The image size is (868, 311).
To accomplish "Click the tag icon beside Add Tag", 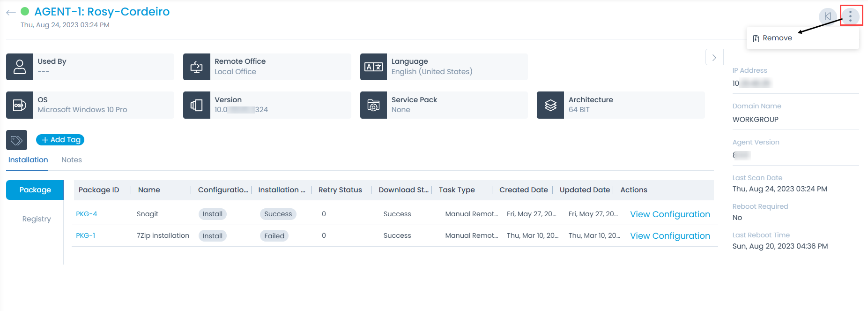I will pos(16,140).
